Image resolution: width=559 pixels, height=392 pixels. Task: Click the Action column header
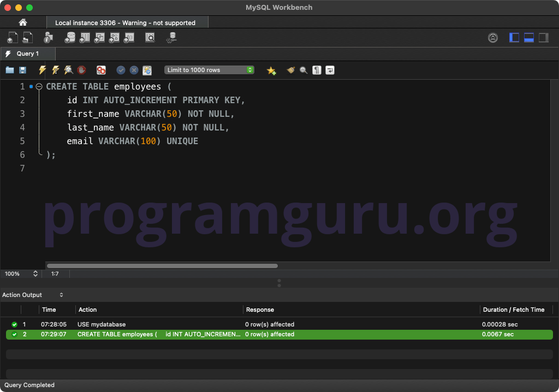[x=87, y=310]
